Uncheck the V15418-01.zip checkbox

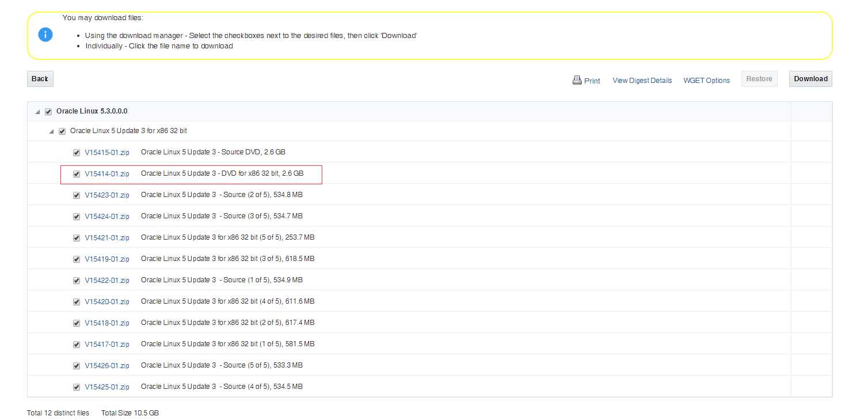[x=77, y=323]
